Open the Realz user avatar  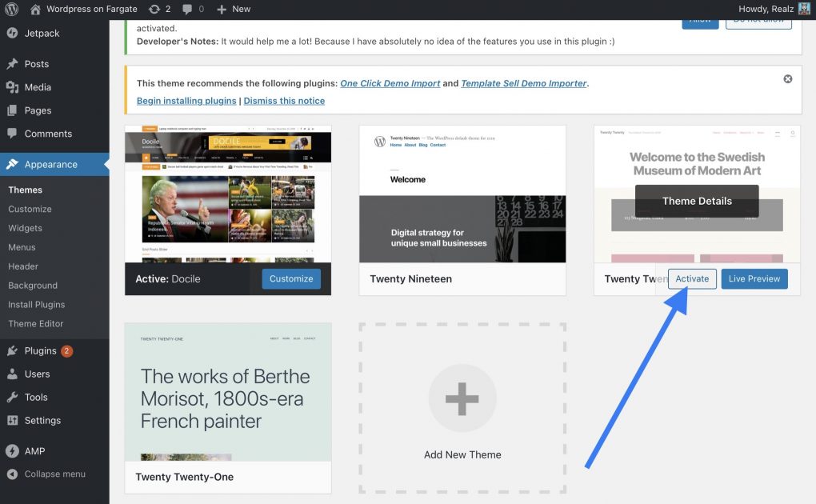point(804,9)
